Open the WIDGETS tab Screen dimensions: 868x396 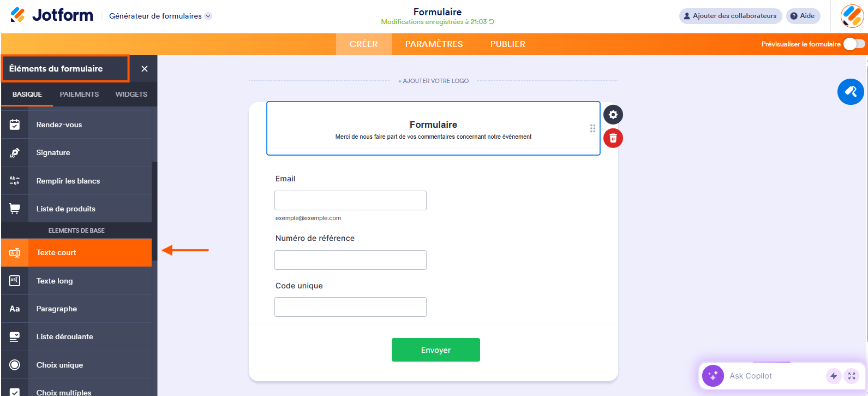[x=131, y=94]
